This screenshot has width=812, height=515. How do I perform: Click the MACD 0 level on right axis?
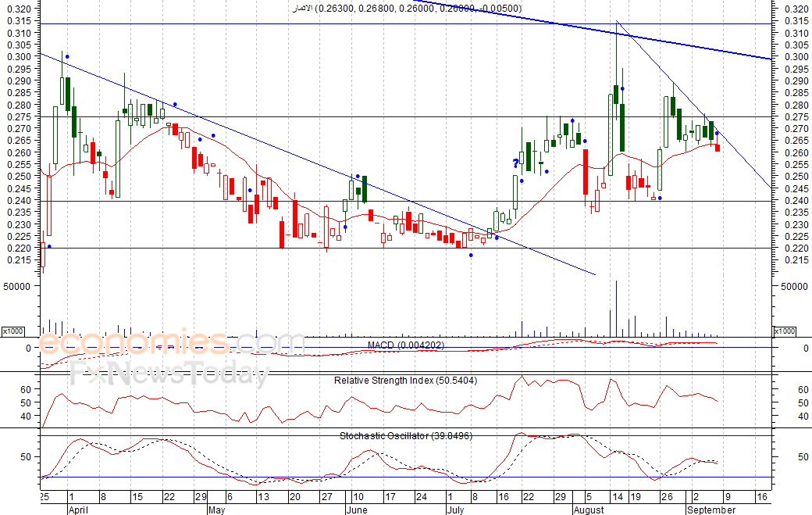click(x=806, y=349)
